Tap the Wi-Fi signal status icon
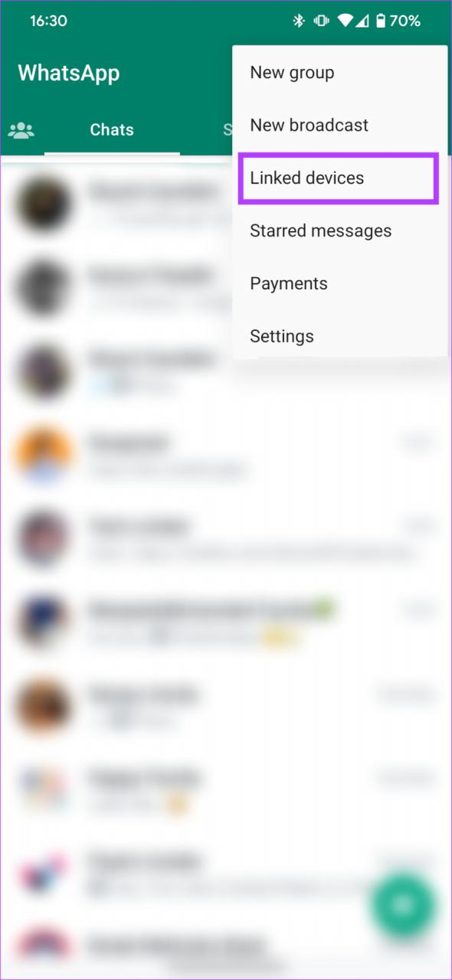This screenshot has height=980, width=452. click(x=347, y=21)
